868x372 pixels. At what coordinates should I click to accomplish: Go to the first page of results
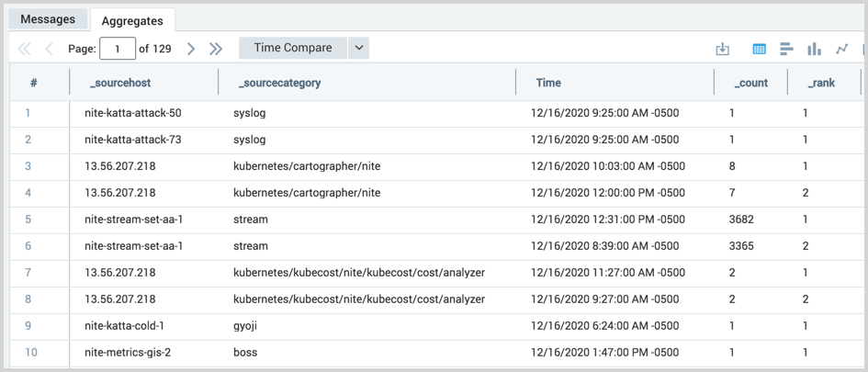point(24,49)
